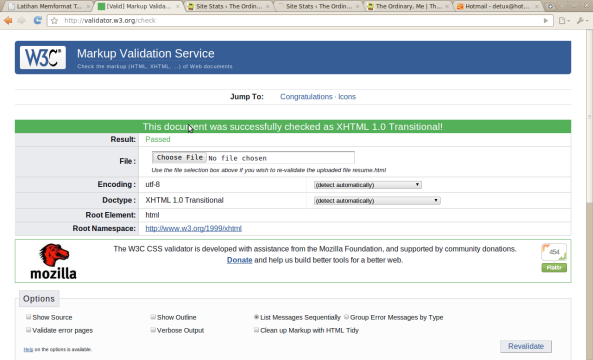Click the Choose File button
Image resolution: width=593 pixels, height=360 pixels.
[x=179, y=157]
